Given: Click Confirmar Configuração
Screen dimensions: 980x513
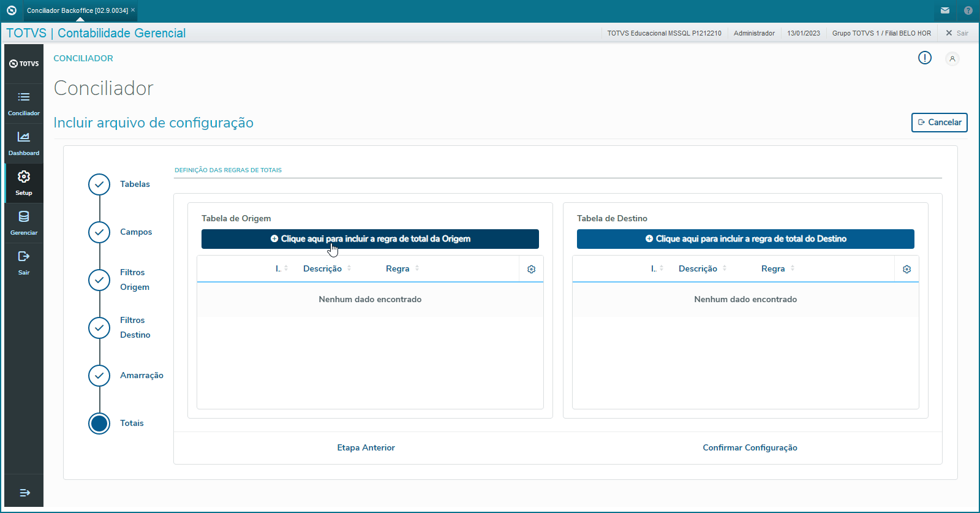Looking at the screenshot, I should tap(750, 448).
